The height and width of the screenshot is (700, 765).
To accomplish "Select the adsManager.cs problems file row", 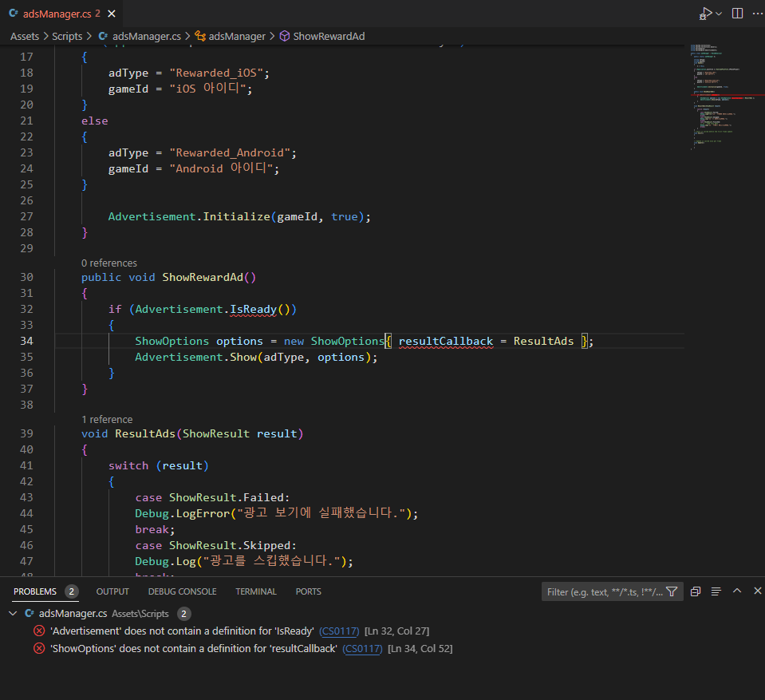I will point(383,614).
